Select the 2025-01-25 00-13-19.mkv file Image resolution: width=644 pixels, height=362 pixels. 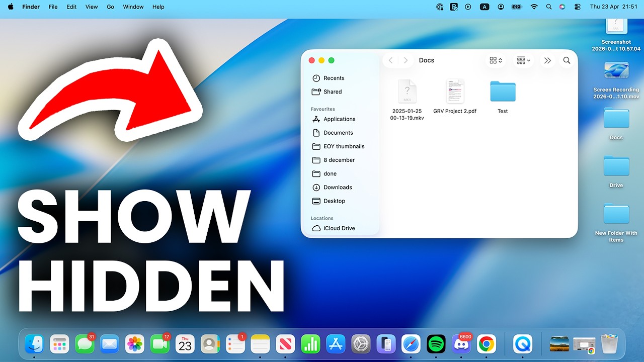407,100
